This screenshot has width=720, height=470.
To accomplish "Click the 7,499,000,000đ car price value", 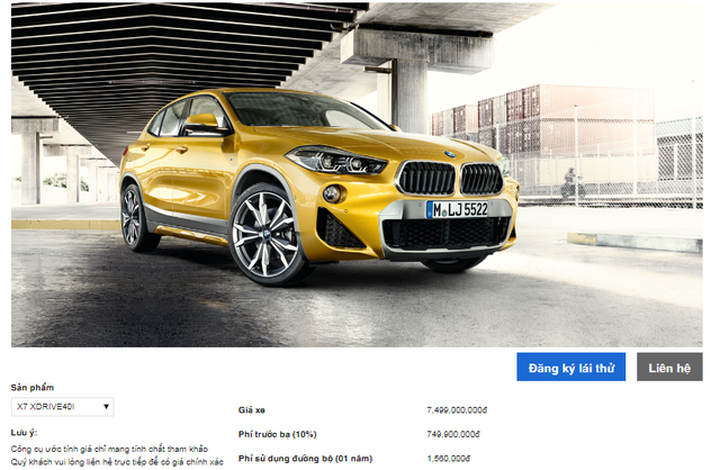I will click(x=457, y=410).
